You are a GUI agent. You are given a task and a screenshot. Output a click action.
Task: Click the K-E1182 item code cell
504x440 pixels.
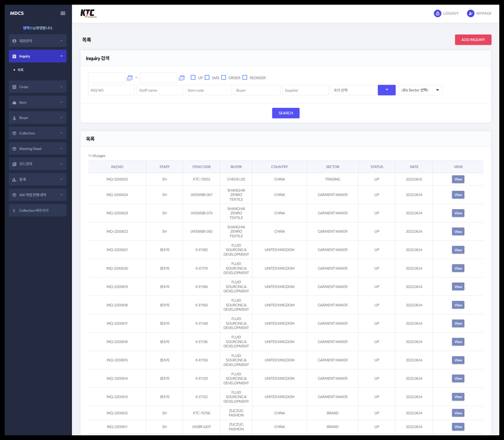[x=202, y=250]
